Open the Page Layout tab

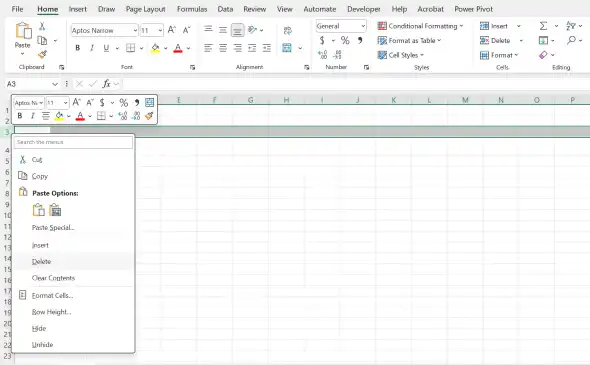(146, 9)
